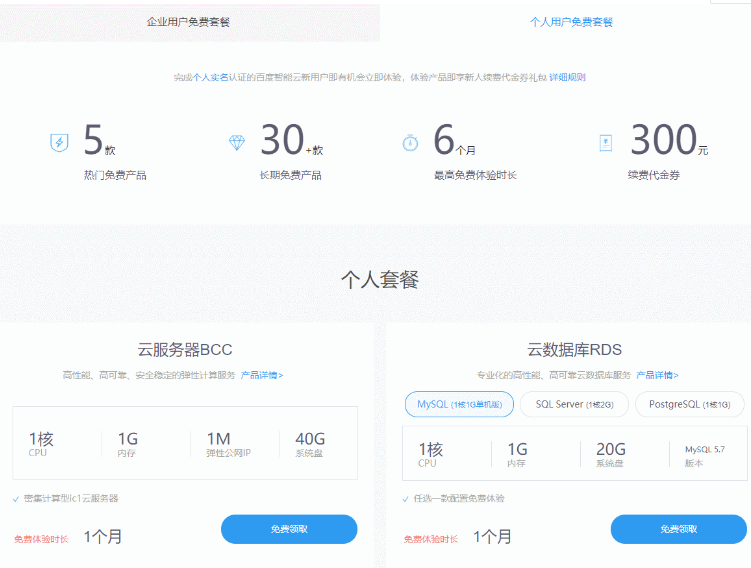The height and width of the screenshot is (568, 751).
Task: Open 云服务器BCC 产品详情 link
Action: pos(262,375)
